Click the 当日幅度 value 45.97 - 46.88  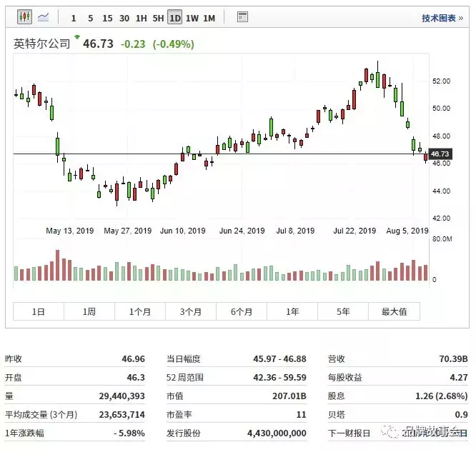point(279,359)
